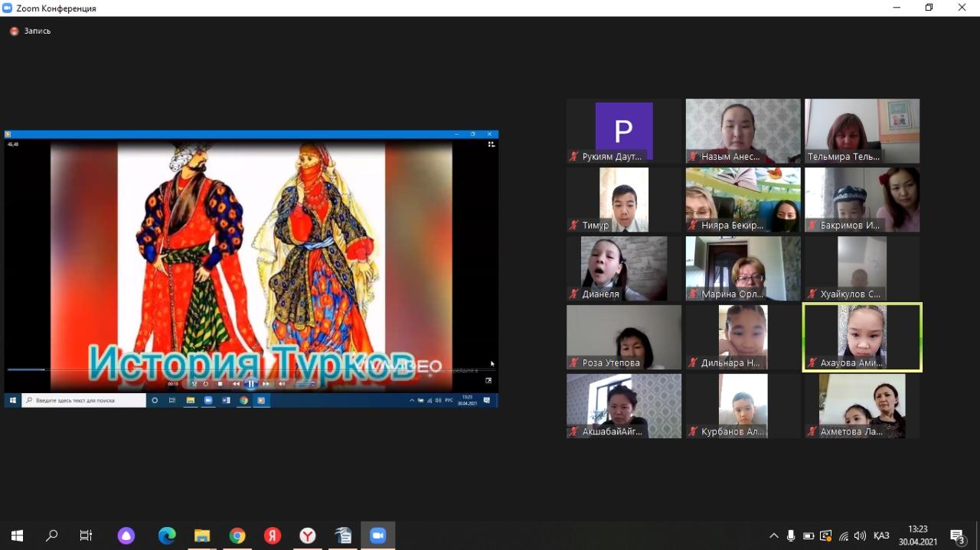The image size is (980, 550).
Task: Select the highlighted Ахауова participant video tile
Action: [862, 337]
